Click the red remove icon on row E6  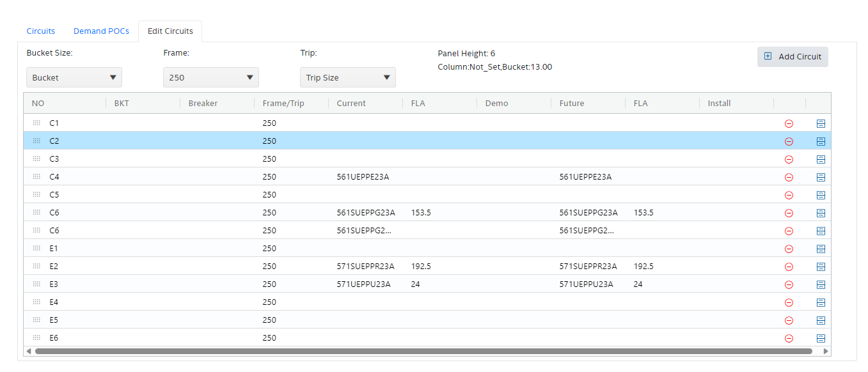[789, 338]
